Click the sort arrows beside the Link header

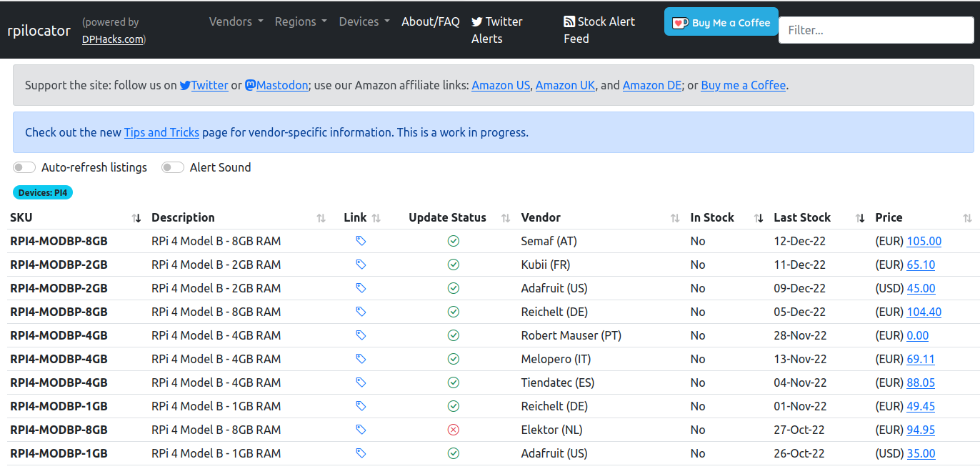[376, 218]
